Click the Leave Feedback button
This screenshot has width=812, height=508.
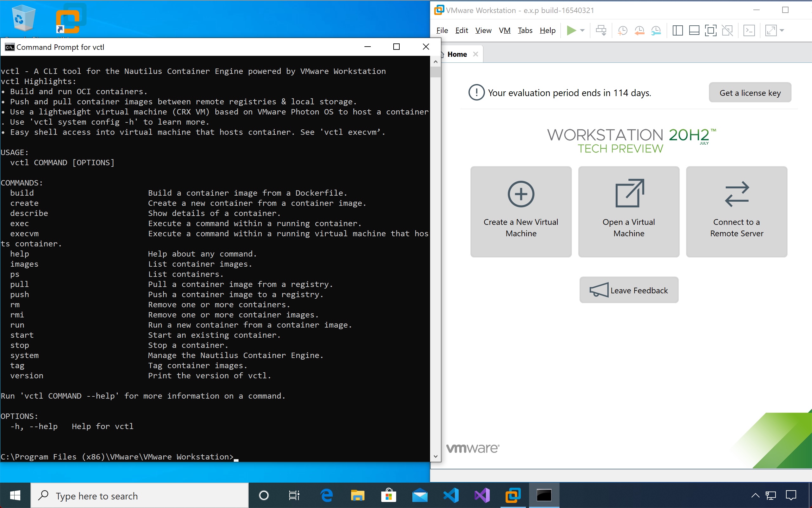(629, 290)
